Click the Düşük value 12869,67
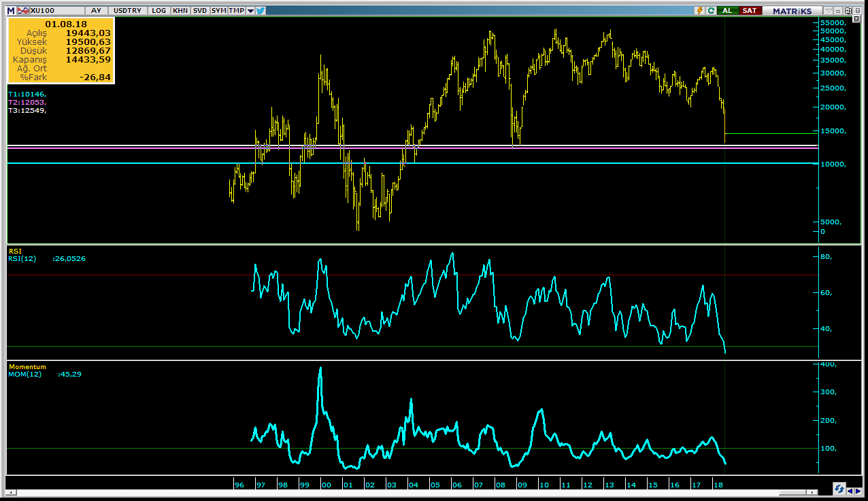868x501 pixels. point(88,50)
